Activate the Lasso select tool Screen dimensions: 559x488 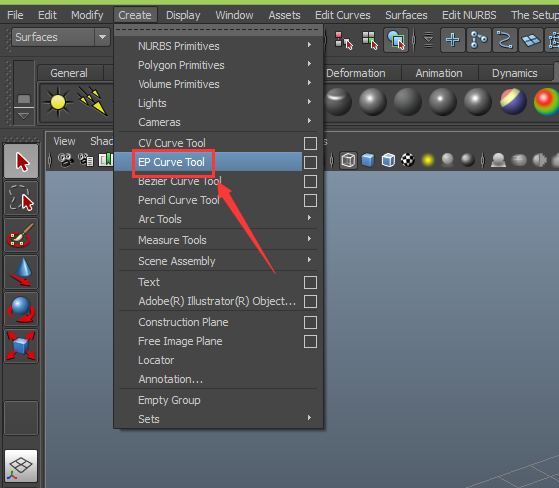[21, 198]
